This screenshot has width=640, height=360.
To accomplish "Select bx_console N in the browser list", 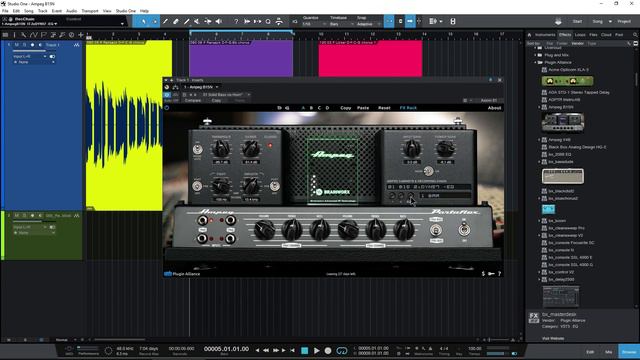I will coord(561,250).
